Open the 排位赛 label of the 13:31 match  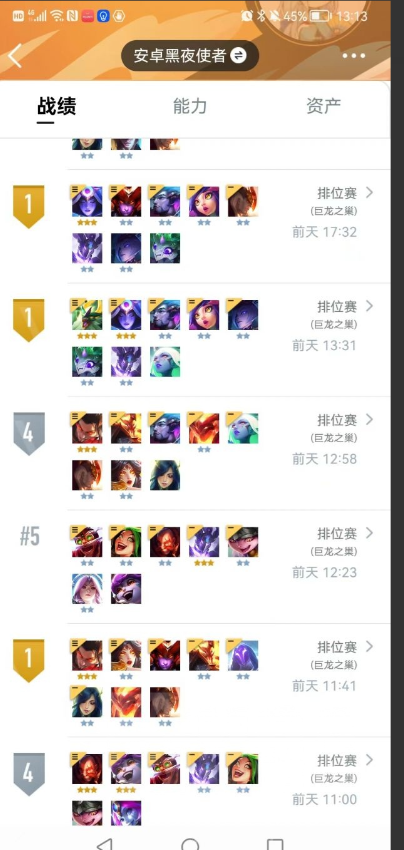pos(337,307)
